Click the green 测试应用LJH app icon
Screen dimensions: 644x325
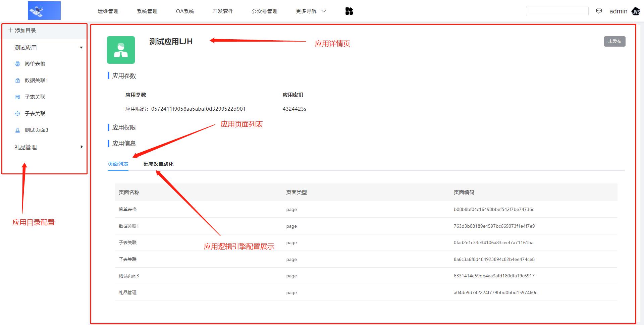tap(121, 50)
